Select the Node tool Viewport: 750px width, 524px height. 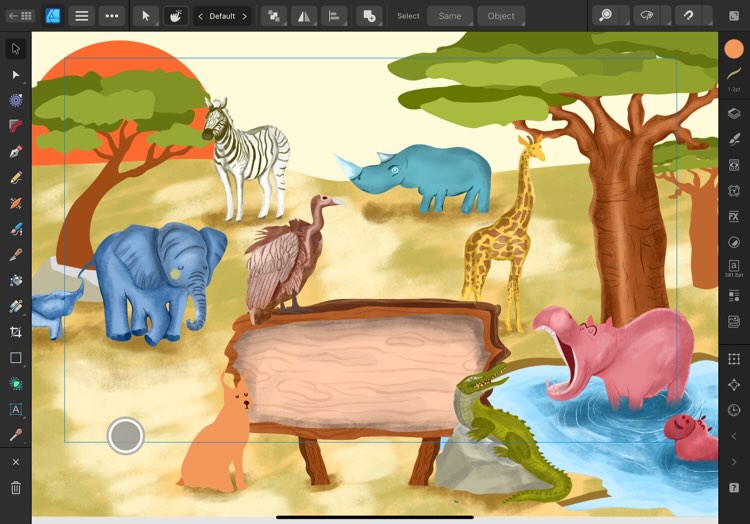click(x=16, y=75)
